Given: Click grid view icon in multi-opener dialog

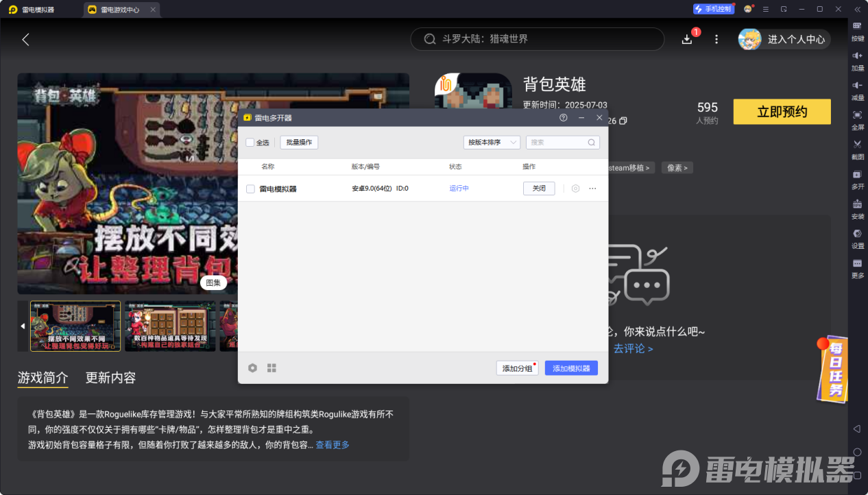Looking at the screenshot, I should pyautogui.click(x=272, y=367).
